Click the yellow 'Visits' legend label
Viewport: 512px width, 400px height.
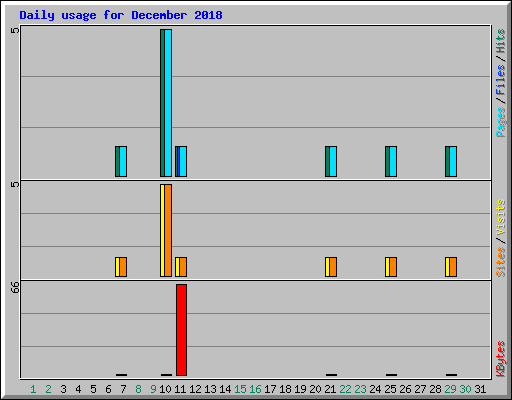pos(500,217)
